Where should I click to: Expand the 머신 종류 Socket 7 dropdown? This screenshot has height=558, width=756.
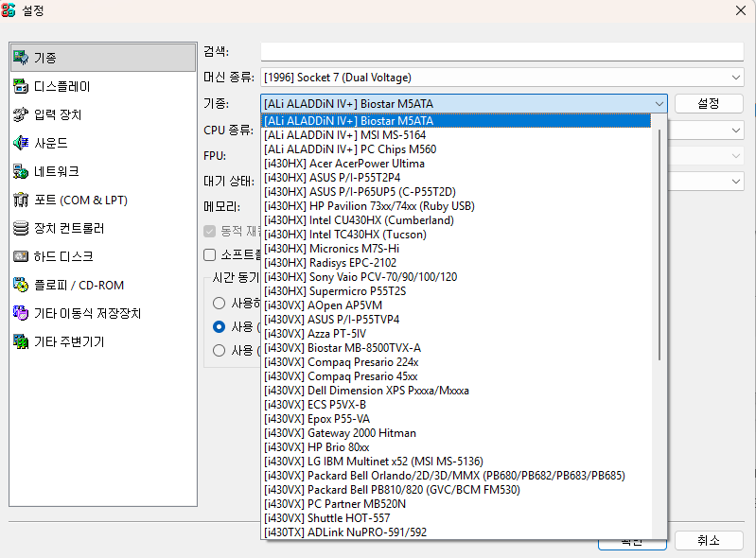pos(735,78)
